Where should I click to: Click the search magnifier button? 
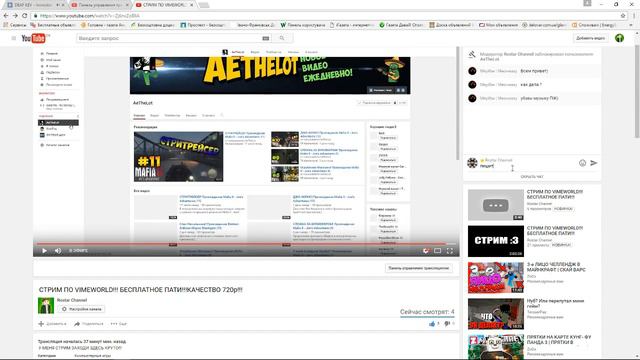(x=282, y=38)
